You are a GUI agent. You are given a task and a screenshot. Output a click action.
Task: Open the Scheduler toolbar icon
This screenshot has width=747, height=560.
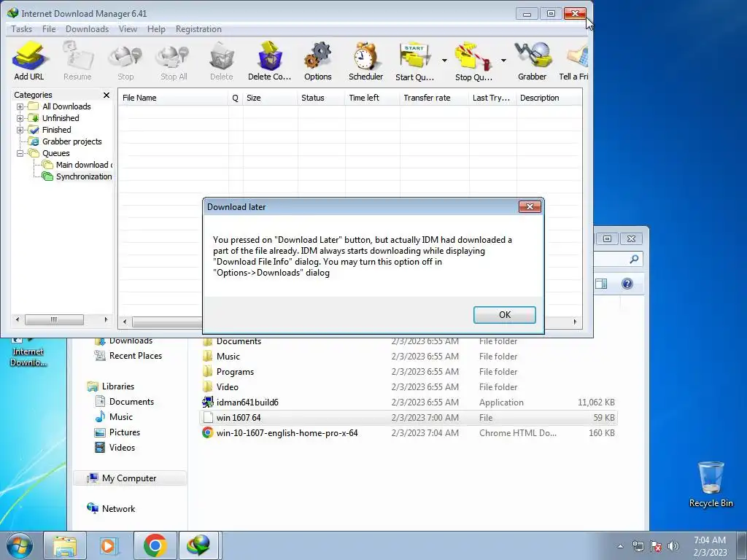(365, 61)
